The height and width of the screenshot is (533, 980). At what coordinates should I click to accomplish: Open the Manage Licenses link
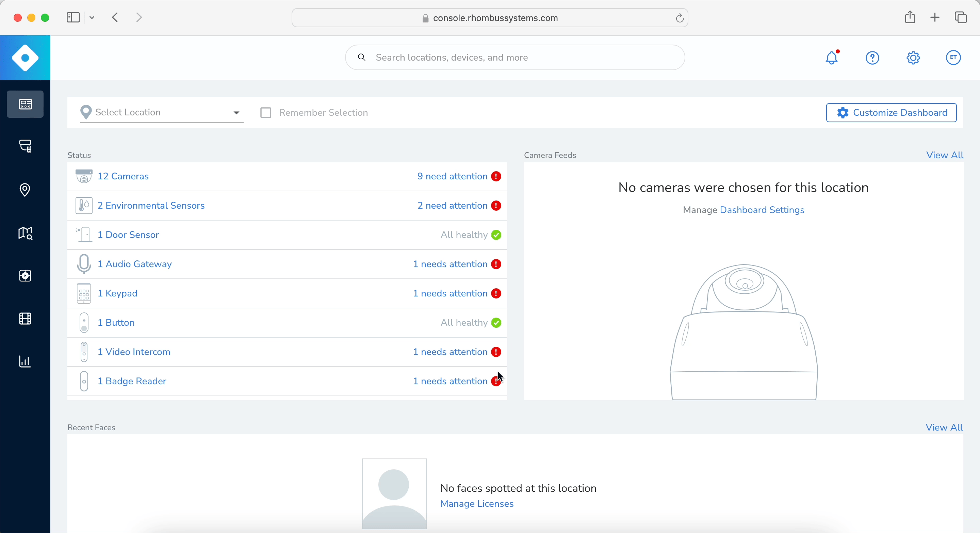[477, 504]
